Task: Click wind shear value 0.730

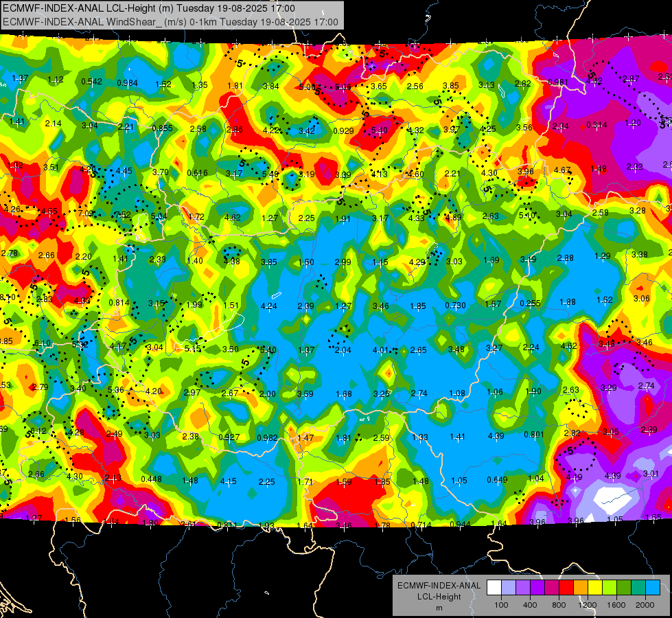Action: pos(456,306)
